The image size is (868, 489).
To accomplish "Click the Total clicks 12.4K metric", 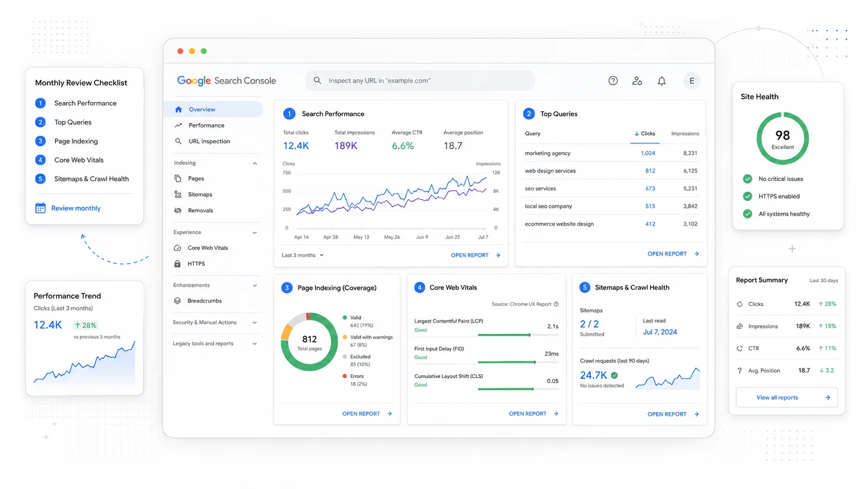I will [x=296, y=141].
